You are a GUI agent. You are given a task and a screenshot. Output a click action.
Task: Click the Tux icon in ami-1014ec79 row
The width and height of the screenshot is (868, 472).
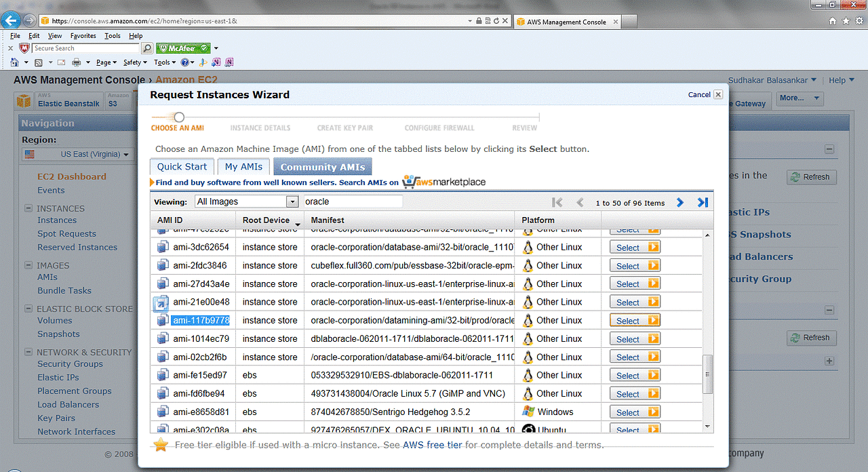(x=528, y=338)
